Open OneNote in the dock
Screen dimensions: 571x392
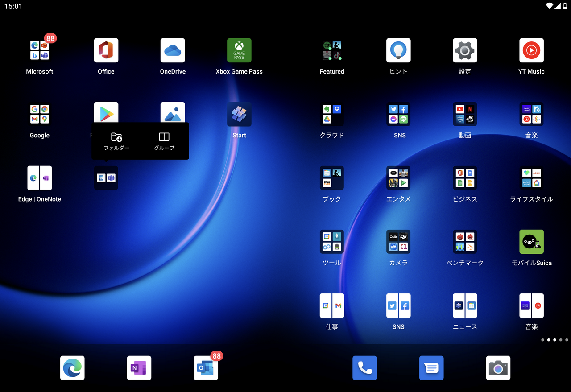coord(139,368)
